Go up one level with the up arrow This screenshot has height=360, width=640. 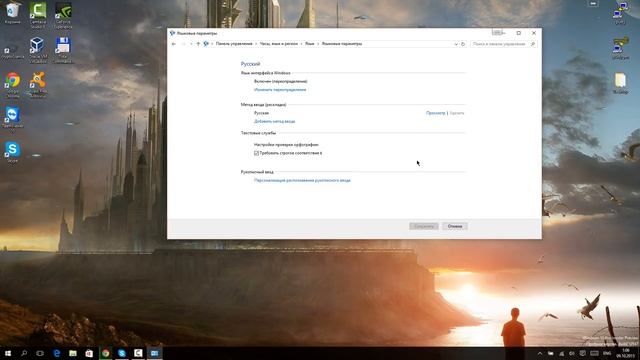pyautogui.click(x=198, y=44)
